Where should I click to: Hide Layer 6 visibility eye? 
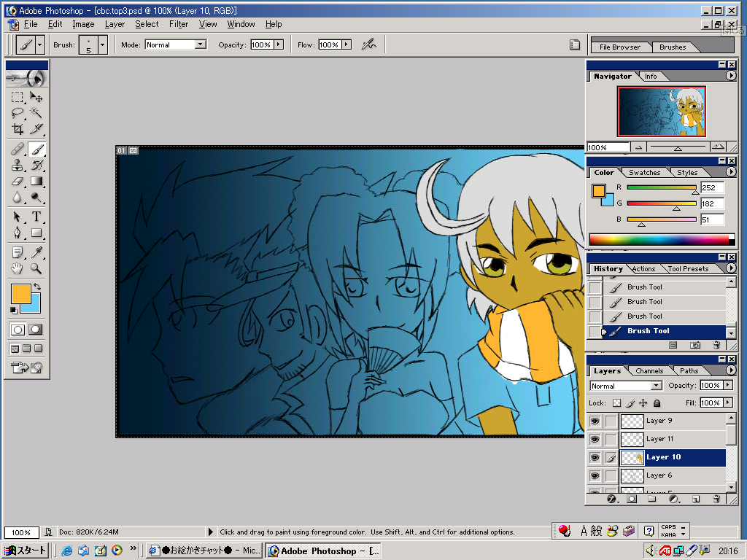[x=595, y=475]
